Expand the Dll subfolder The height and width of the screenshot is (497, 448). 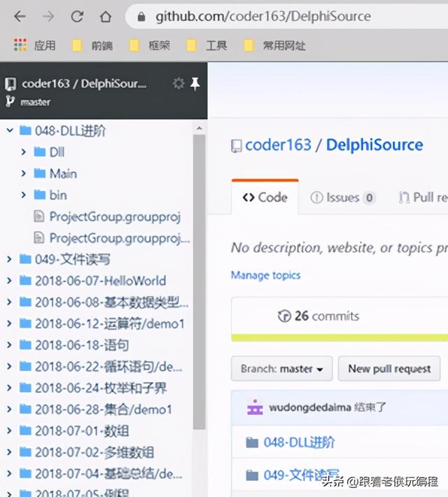click(24, 152)
